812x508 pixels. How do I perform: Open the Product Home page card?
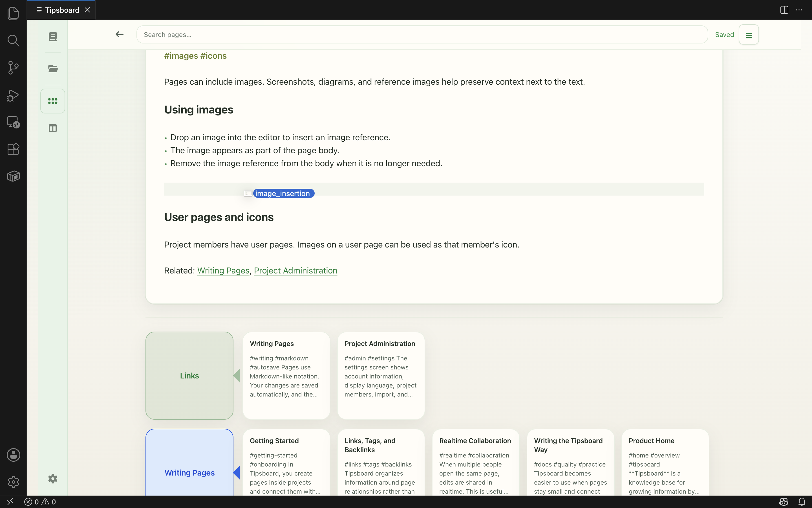(665, 462)
